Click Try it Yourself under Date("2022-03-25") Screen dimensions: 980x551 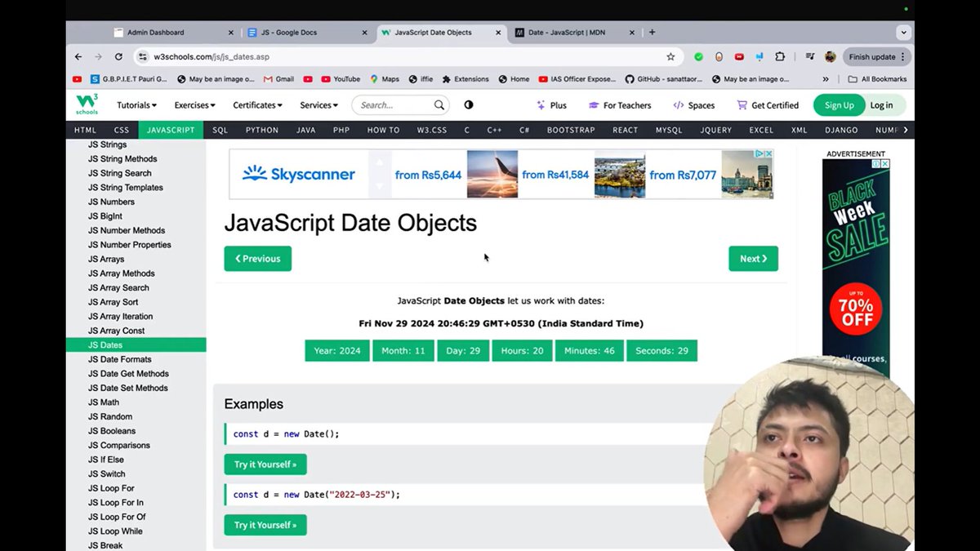[x=265, y=525]
